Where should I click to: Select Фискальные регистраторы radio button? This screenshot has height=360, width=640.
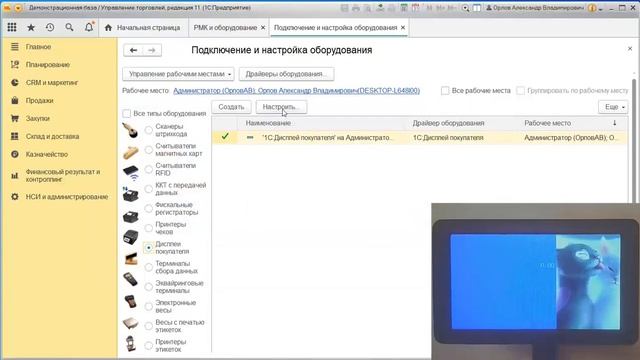(149, 209)
